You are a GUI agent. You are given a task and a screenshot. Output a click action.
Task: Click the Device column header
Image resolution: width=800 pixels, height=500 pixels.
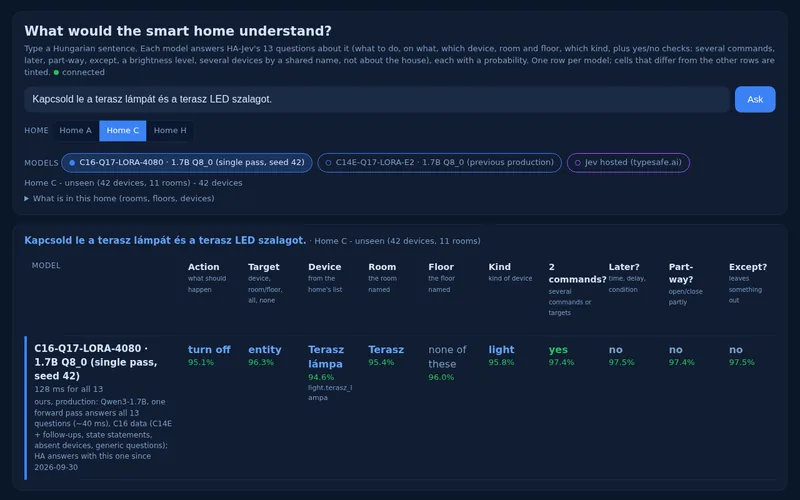[324, 267]
